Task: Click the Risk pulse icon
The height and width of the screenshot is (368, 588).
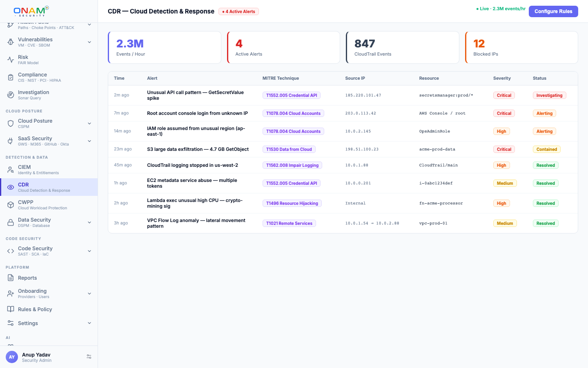Action: point(11,60)
